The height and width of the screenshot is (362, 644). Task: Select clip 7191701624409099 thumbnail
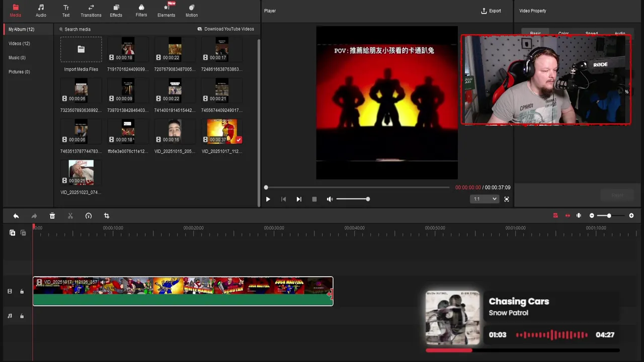pos(128,50)
